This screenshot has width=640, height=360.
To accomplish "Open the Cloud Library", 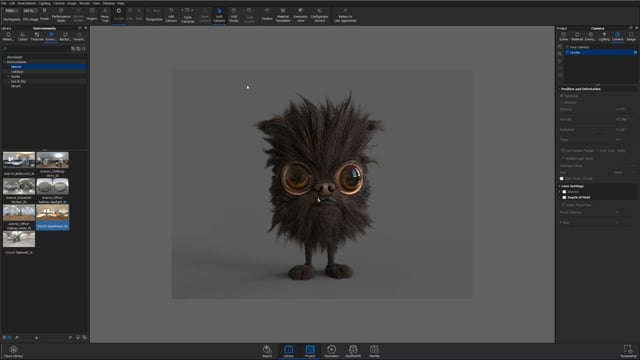I will click(x=13, y=351).
